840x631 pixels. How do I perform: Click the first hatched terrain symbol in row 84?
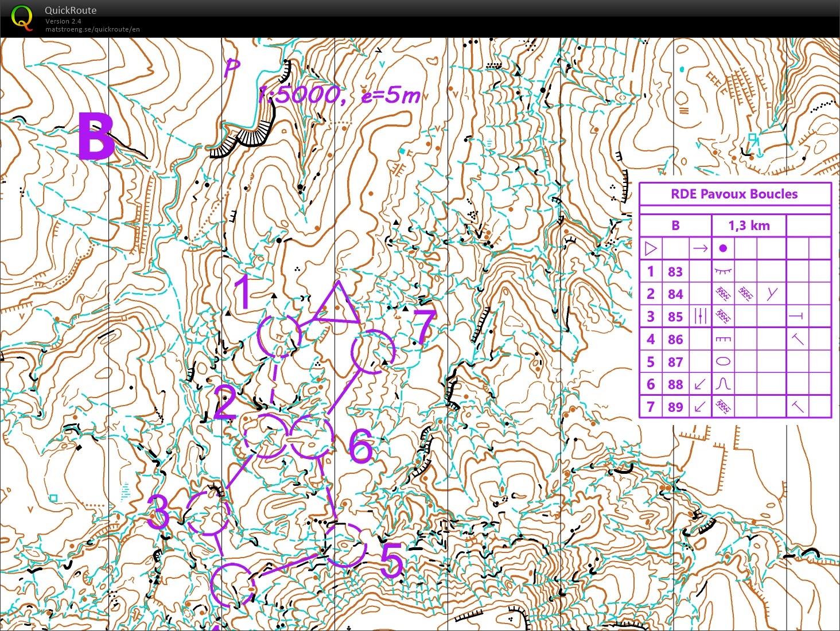723,294
